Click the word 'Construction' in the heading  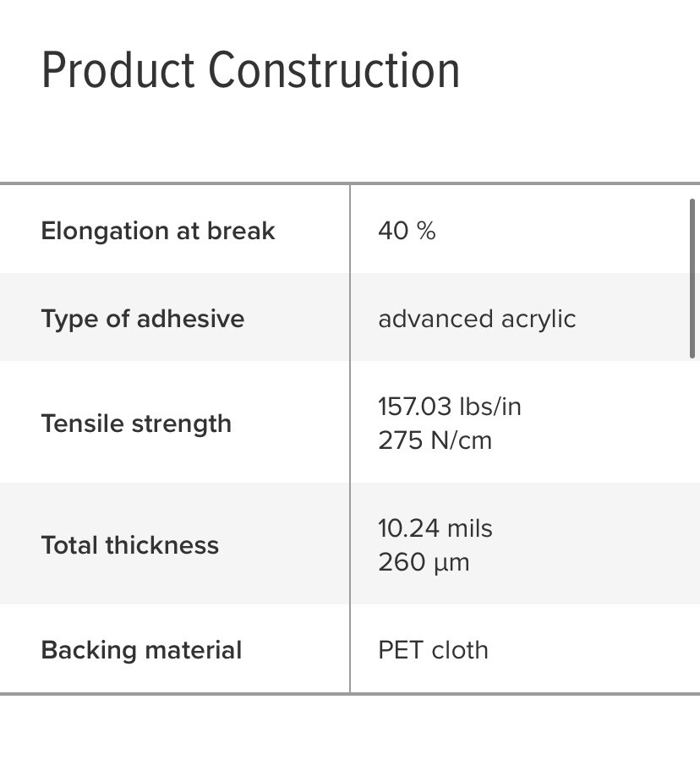point(334,70)
